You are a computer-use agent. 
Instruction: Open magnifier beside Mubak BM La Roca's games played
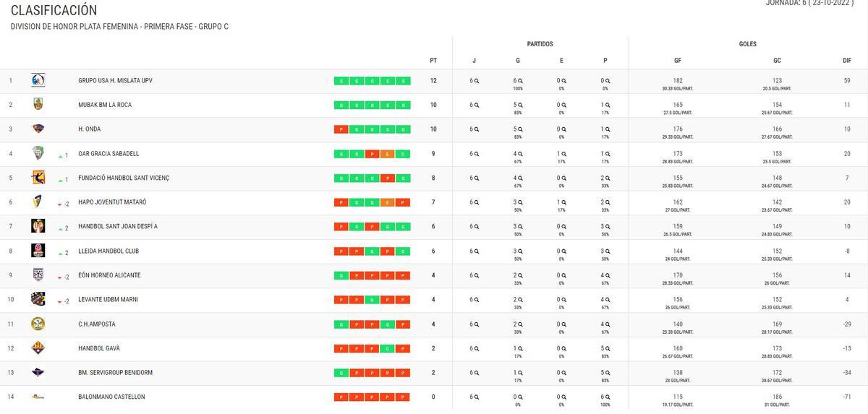point(477,105)
